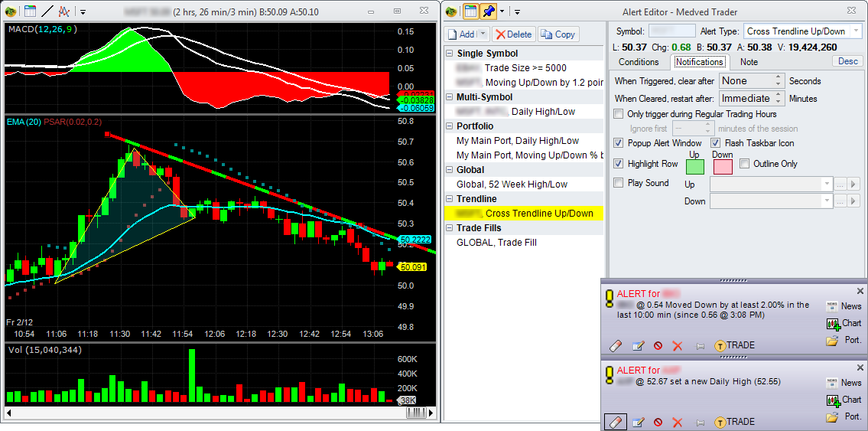Click eraser icon on Moved Down alert
868x431 pixels.
[616, 346]
